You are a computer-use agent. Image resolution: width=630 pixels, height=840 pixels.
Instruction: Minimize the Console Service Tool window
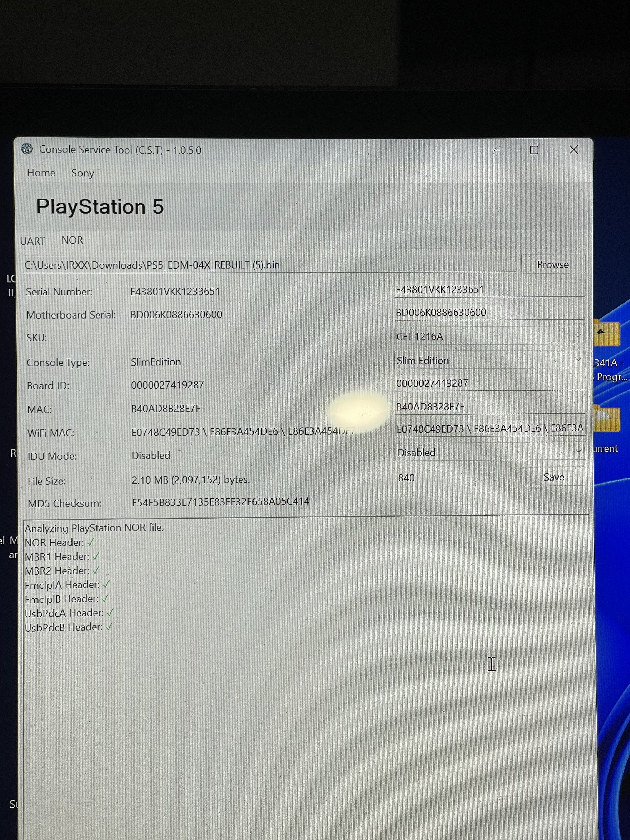[x=496, y=150]
